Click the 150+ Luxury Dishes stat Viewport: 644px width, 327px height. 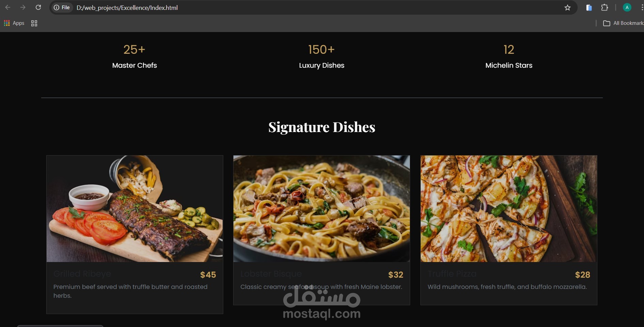[x=322, y=56]
